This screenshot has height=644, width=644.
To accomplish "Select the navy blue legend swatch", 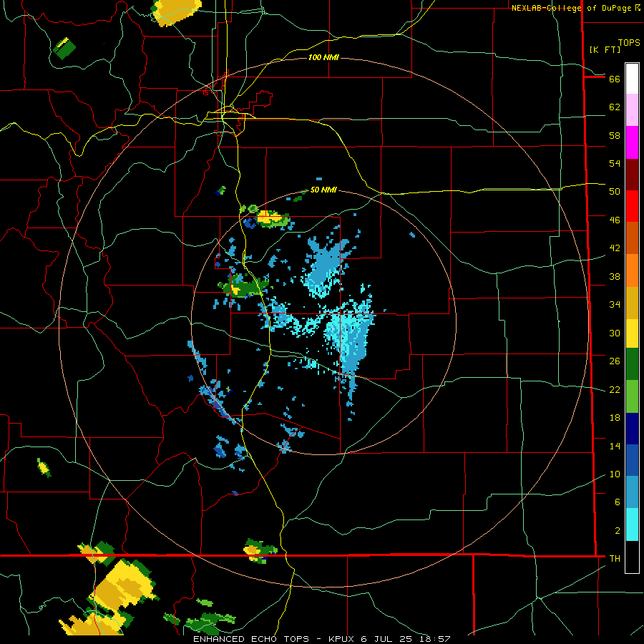I will tap(632, 429).
